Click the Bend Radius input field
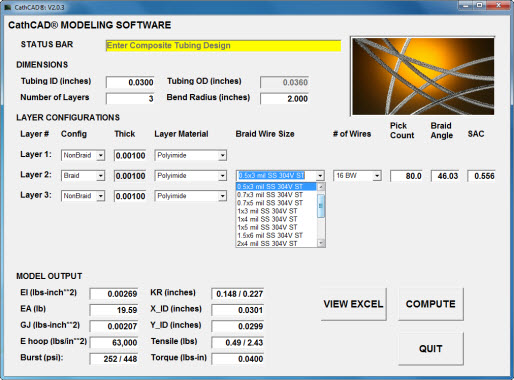514x380 pixels. click(284, 98)
